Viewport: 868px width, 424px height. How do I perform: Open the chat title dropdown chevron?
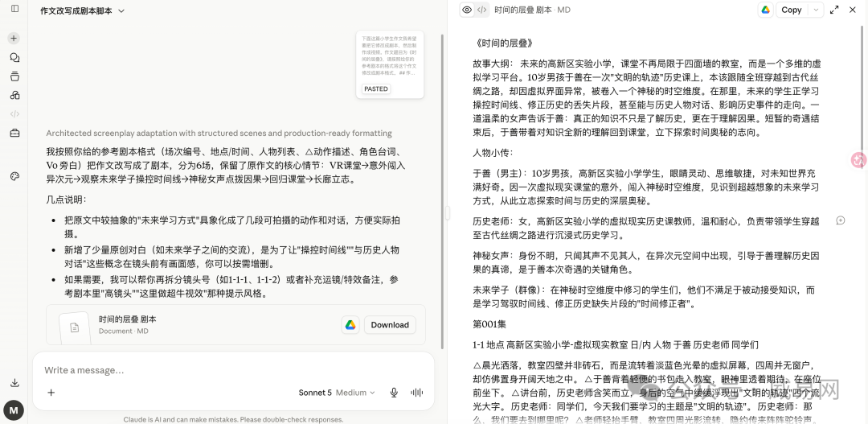(121, 10)
